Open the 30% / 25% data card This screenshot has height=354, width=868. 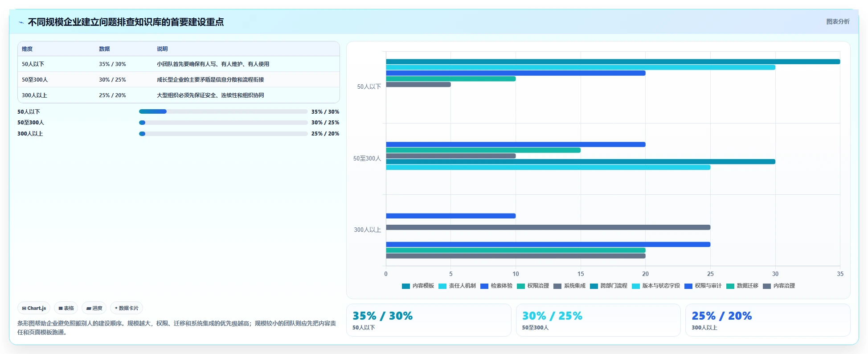(x=598, y=320)
